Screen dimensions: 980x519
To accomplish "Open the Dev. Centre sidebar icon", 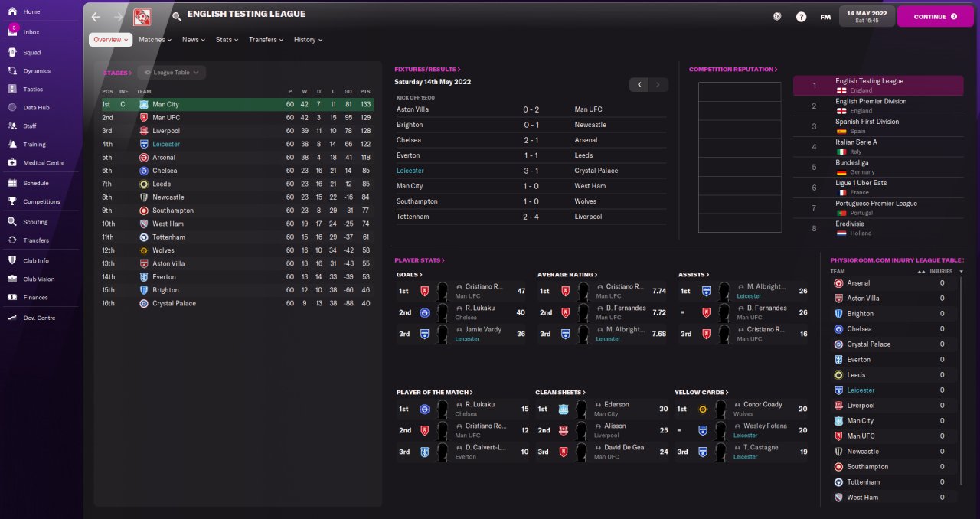I will click(x=12, y=318).
